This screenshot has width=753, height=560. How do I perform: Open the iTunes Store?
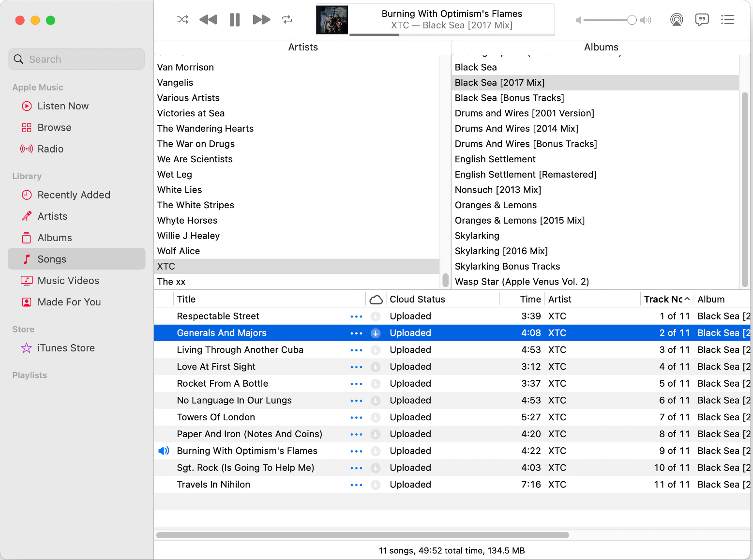pos(66,348)
